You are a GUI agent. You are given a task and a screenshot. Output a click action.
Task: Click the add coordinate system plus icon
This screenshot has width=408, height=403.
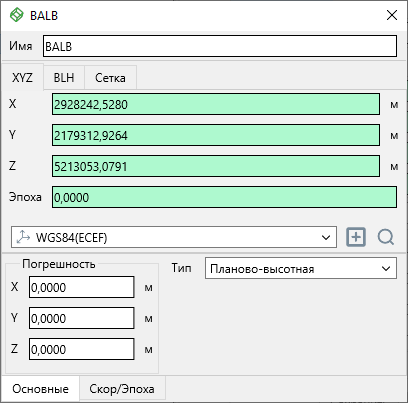356,237
